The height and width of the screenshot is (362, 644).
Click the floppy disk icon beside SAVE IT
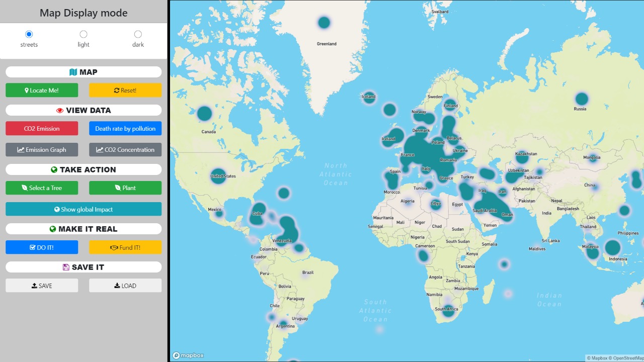tap(66, 267)
